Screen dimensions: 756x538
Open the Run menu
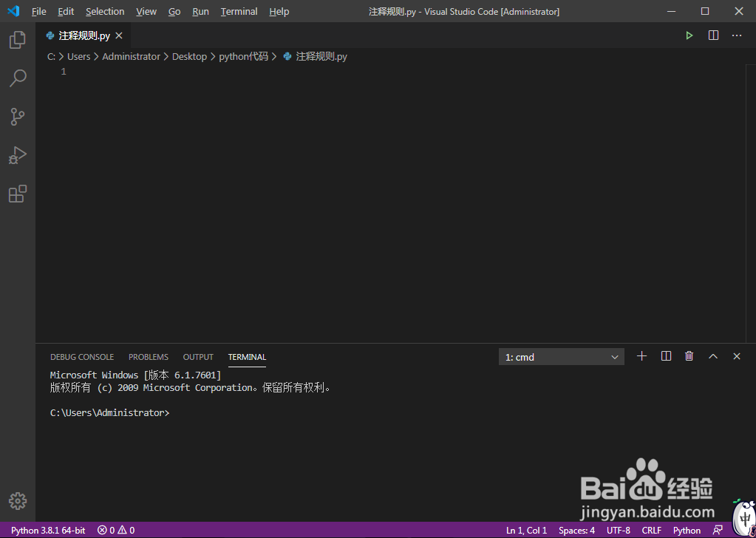pos(200,11)
